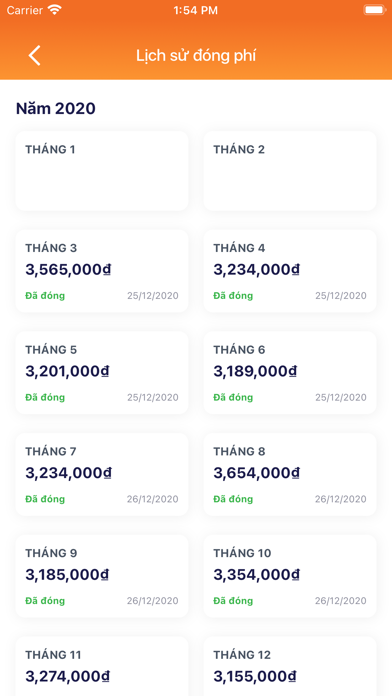Open the THÁNG 12 card
Screen dimensions: 392x696
click(x=290, y=666)
